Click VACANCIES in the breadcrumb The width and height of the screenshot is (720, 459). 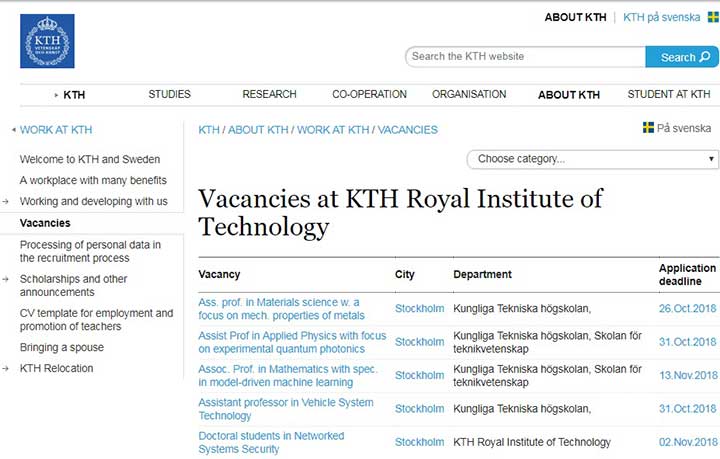(408, 130)
